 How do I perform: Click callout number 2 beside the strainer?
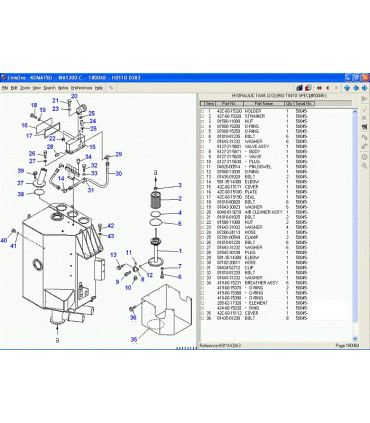click(x=180, y=199)
